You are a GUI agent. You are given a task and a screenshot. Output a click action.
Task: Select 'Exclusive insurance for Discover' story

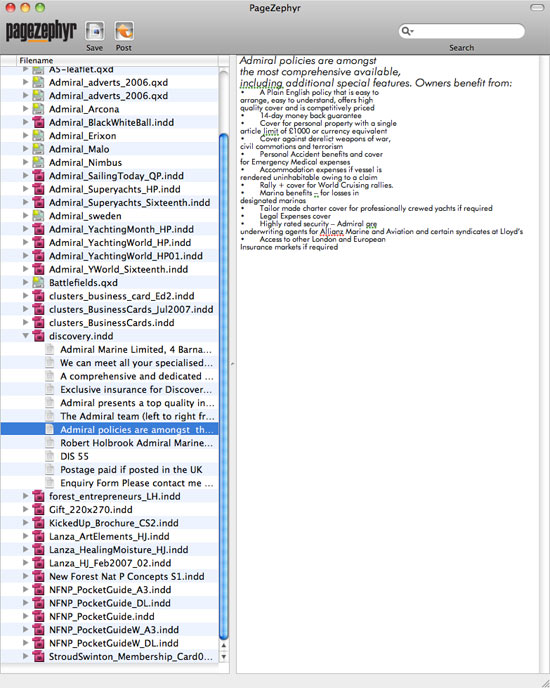coord(109,390)
